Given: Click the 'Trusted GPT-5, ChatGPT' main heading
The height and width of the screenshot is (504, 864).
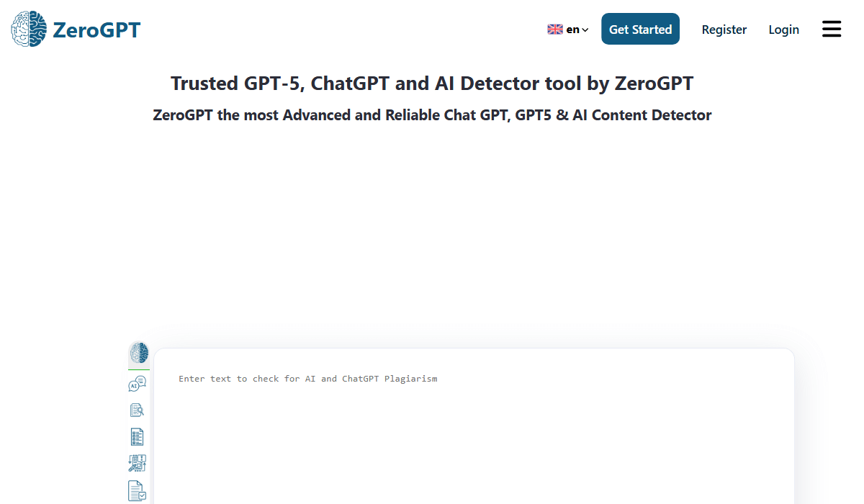Looking at the screenshot, I should pos(432,84).
